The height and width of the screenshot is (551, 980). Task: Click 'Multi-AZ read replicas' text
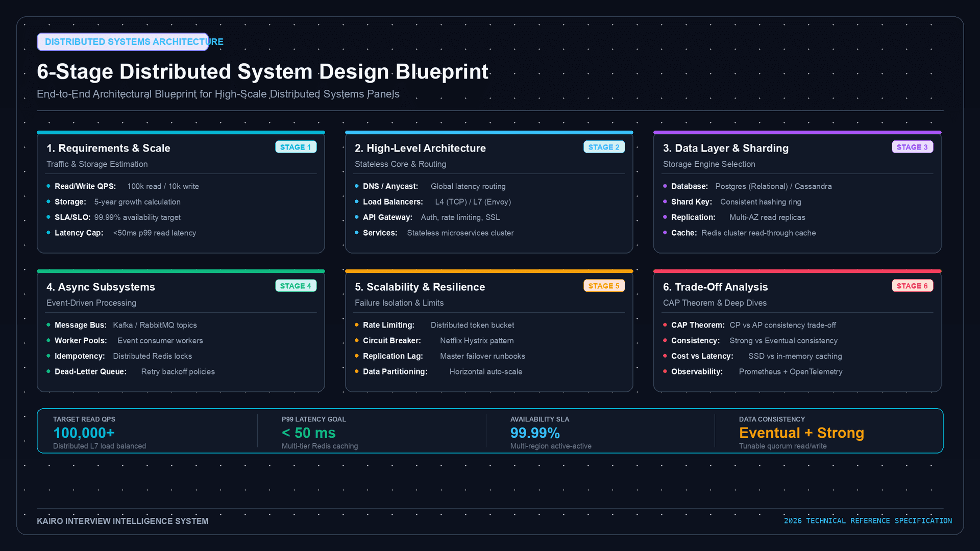tap(767, 217)
